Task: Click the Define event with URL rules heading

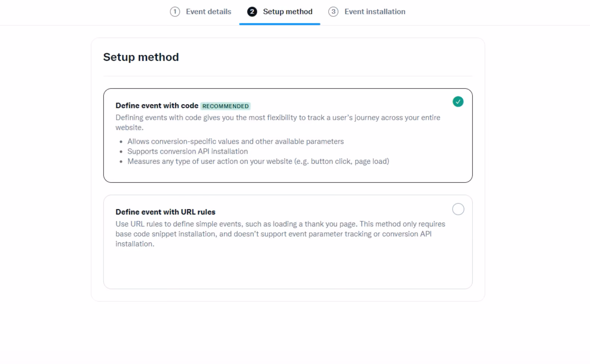Action: click(165, 212)
